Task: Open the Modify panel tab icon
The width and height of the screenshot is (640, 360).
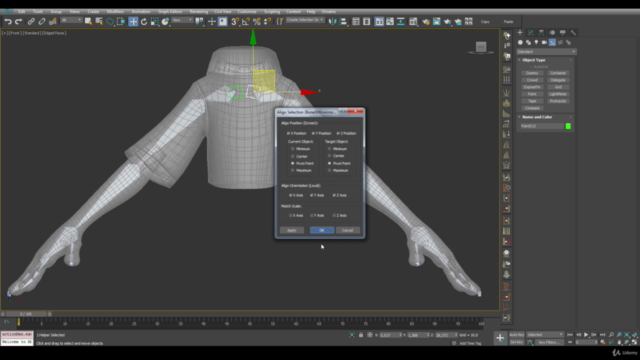Action: 531,32
